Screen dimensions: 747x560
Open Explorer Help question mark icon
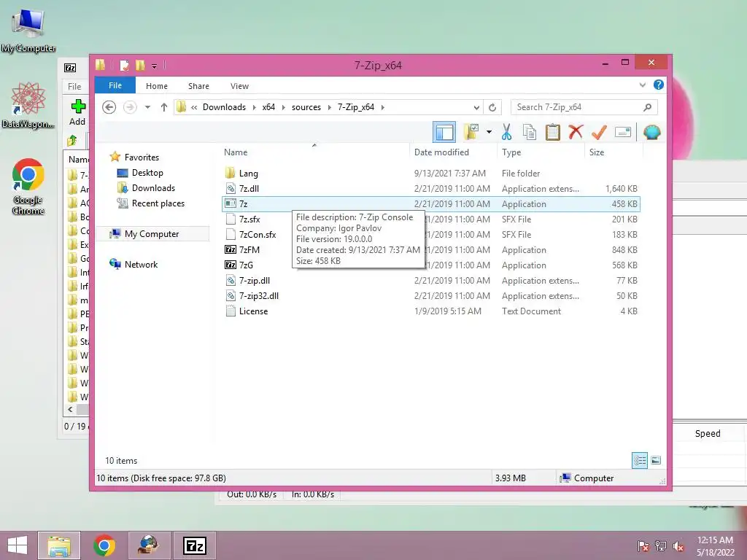tap(659, 85)
